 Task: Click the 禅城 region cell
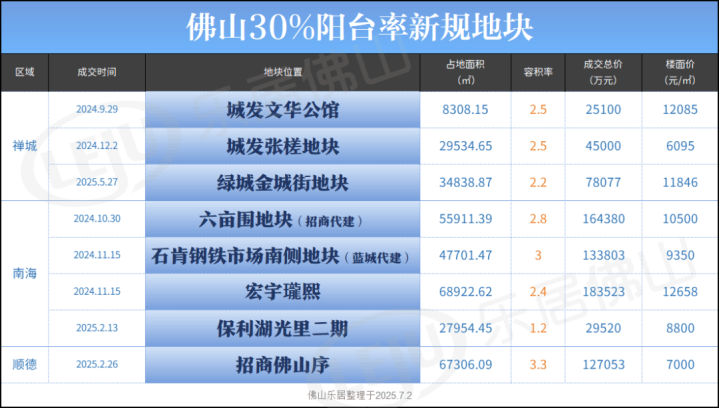click(x=25, y=146)
